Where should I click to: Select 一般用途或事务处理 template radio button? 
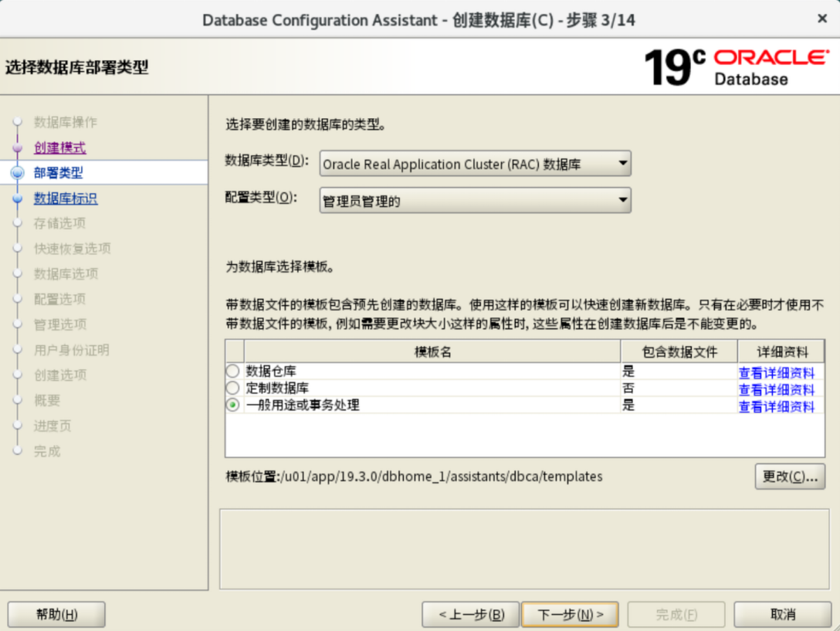[x=233, y=405]
